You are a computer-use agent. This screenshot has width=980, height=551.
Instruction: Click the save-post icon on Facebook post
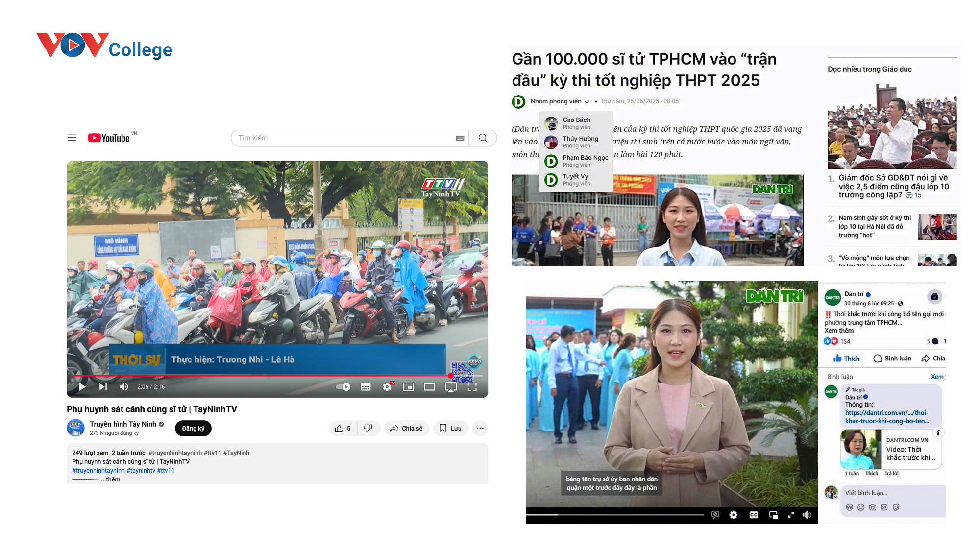pyautogui.click(x=934, y=297)
